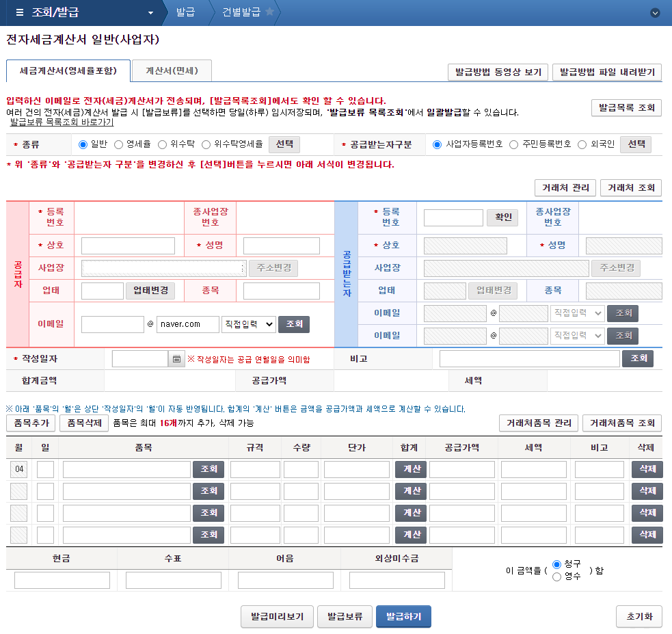
Task: Expand the round chevron at top right
Action: click(x=655, y=13)
